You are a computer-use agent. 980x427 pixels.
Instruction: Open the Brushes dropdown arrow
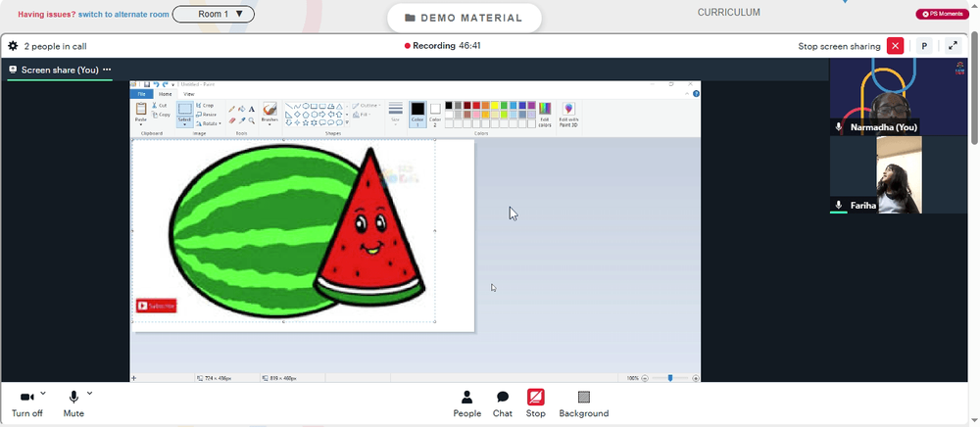[269, 122]
